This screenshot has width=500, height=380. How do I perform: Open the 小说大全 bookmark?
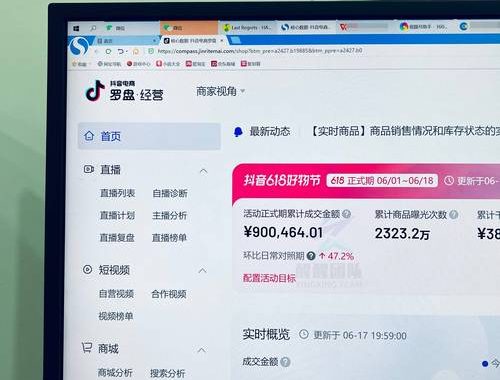click(x=168, y=63)
